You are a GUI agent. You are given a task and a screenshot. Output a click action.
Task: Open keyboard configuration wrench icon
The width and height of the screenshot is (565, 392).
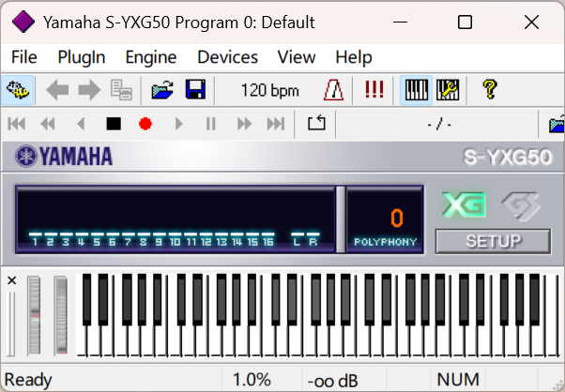tap(448, 90)
